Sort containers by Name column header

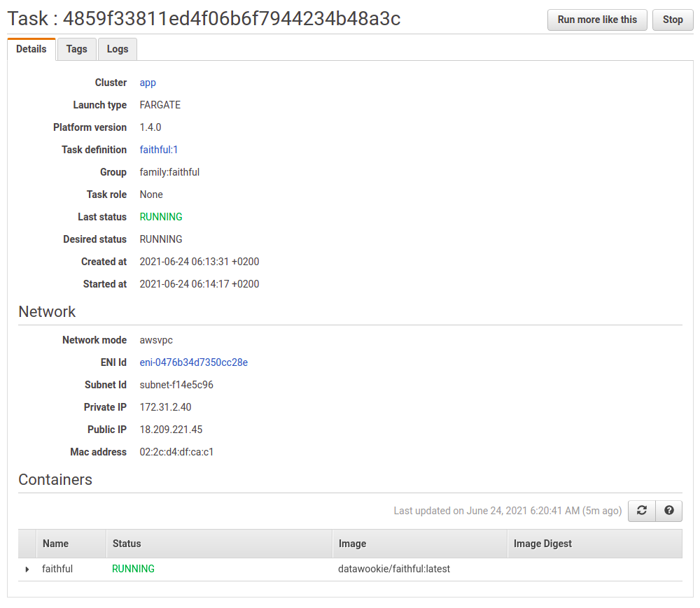pyautogui.click(x=56, y=544)
